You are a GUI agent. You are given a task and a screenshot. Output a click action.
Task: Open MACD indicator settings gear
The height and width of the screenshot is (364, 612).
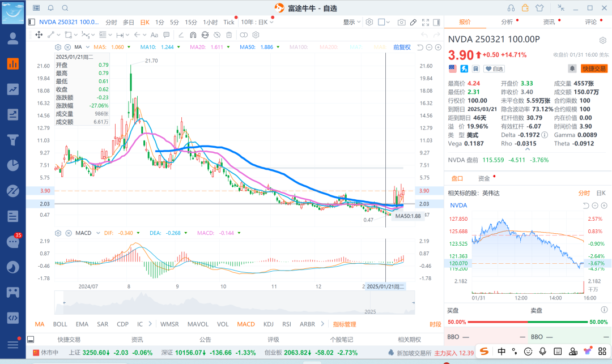[x=58, y=233]
